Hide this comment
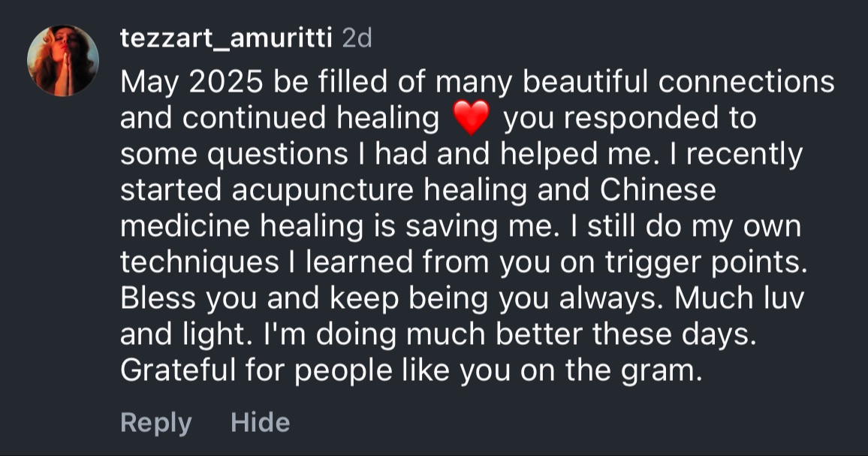Screen dimensions: 868x456 coord(260,422)
